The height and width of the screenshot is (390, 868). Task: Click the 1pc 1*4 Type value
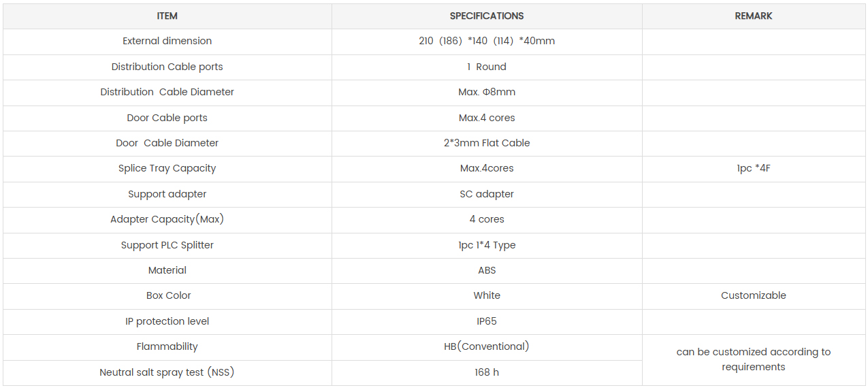coord(487,245)
